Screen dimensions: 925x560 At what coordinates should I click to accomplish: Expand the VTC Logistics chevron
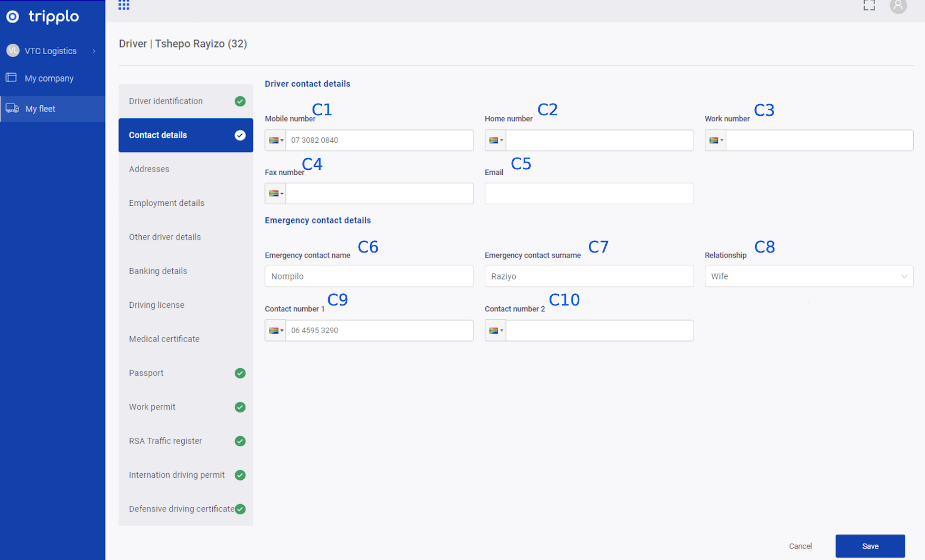coord(94,51)
